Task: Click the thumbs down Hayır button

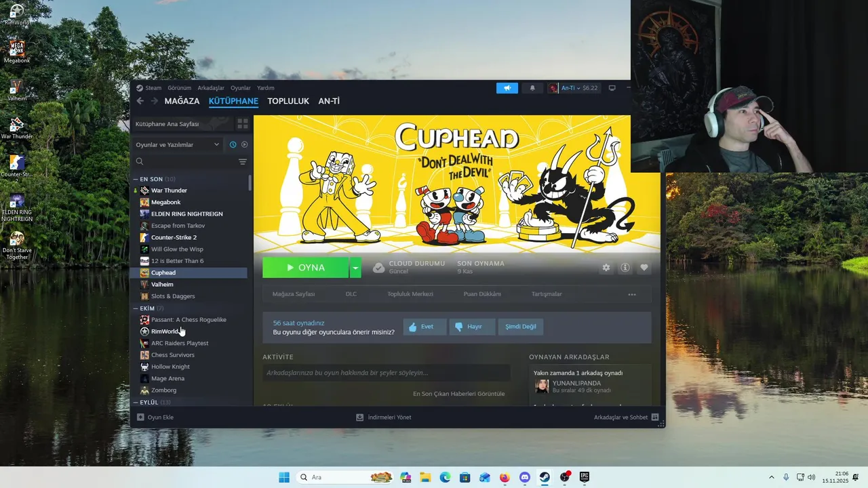Action: (x=473, y=327)
